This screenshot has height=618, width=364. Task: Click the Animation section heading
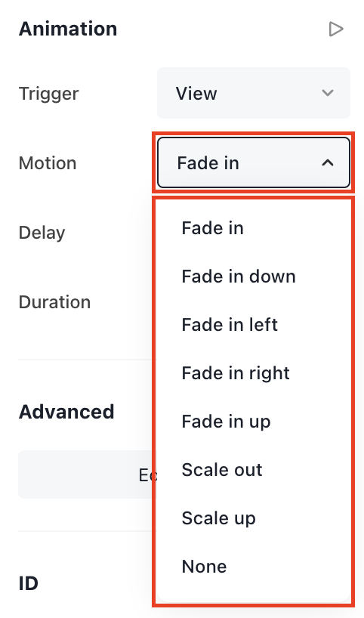point(68,29)
